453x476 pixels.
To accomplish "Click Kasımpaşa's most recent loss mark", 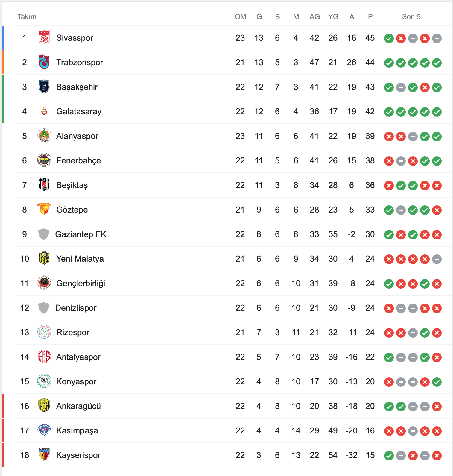I will click(x=437, y=431).
